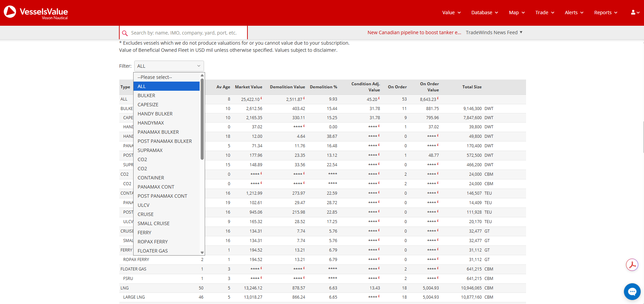Click the filter list scrollbar down arrow

pyautogui.click(x=202, y=253)
